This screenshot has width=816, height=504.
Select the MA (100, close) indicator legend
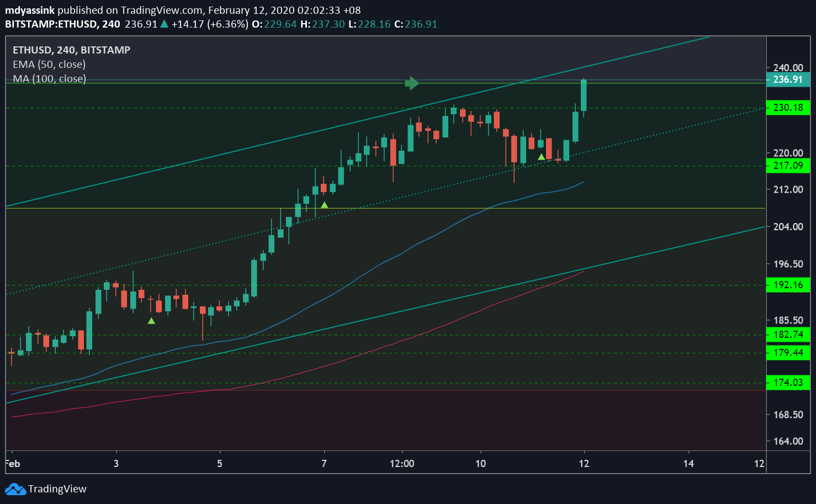(49, 79)
